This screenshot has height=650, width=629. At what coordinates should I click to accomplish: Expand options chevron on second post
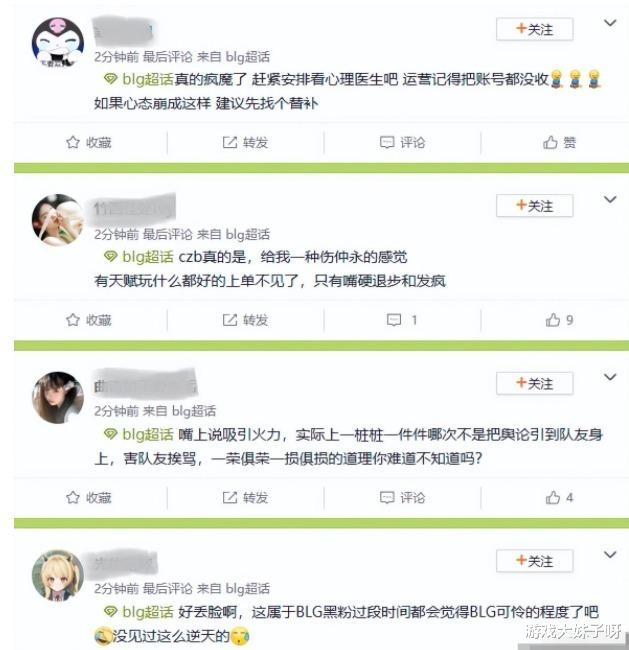(x=610, y=200)
